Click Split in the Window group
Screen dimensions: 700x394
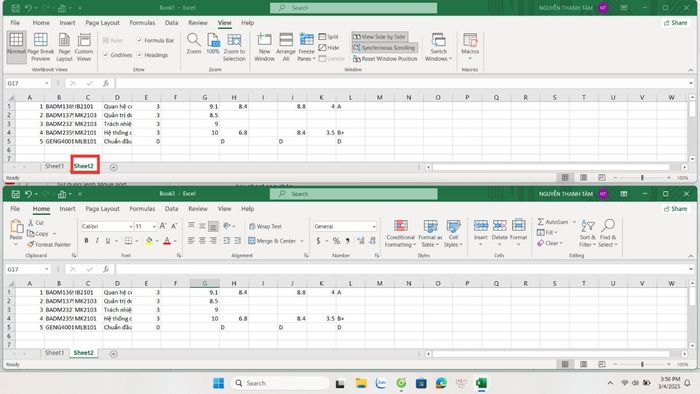pyautogui.click(x=329, y=37)
